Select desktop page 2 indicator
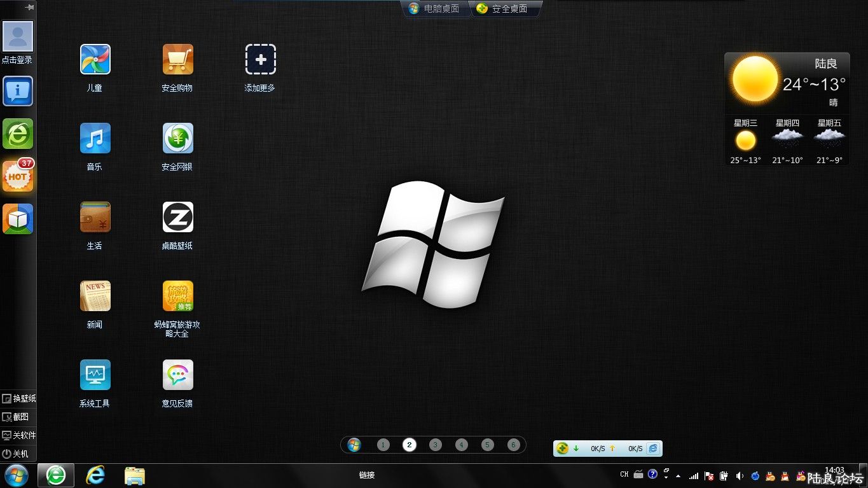This screenshot has width=868, height=488. point(410,445)
